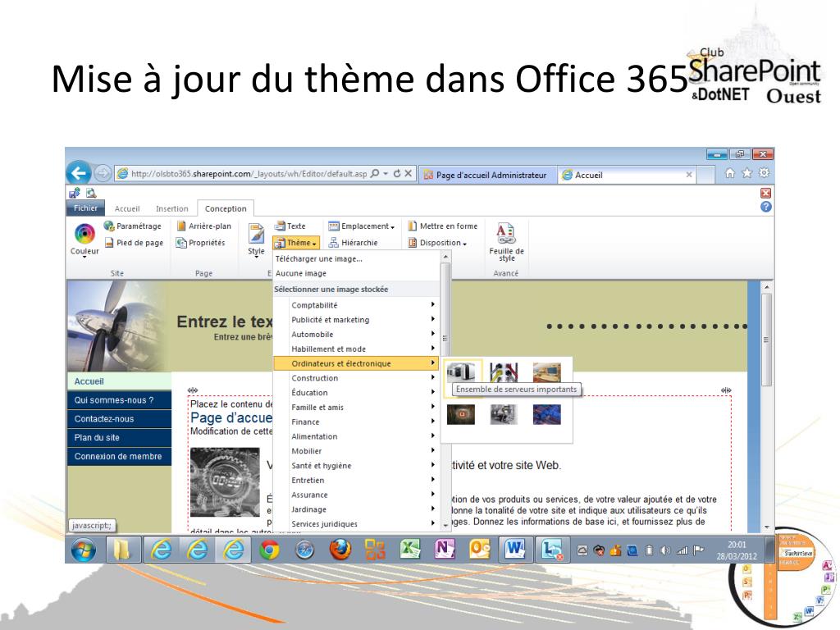
Task: Click the refresh icon in address bar
Action: point(397,174)
